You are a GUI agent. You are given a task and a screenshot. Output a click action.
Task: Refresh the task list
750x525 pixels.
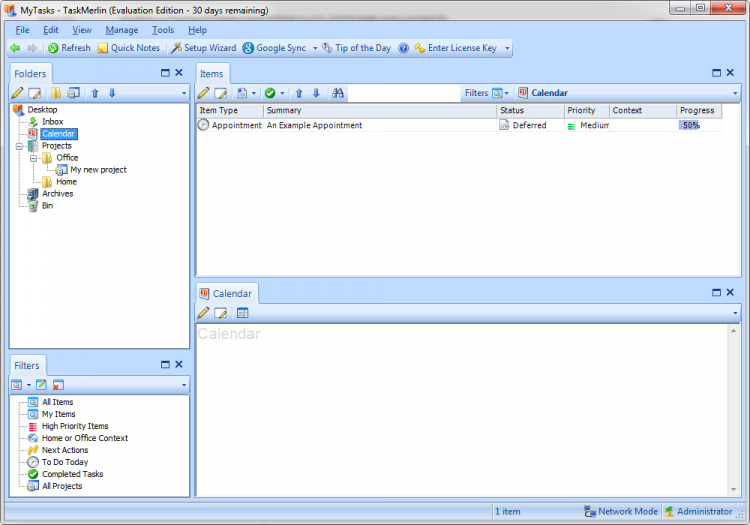(69, 48)
